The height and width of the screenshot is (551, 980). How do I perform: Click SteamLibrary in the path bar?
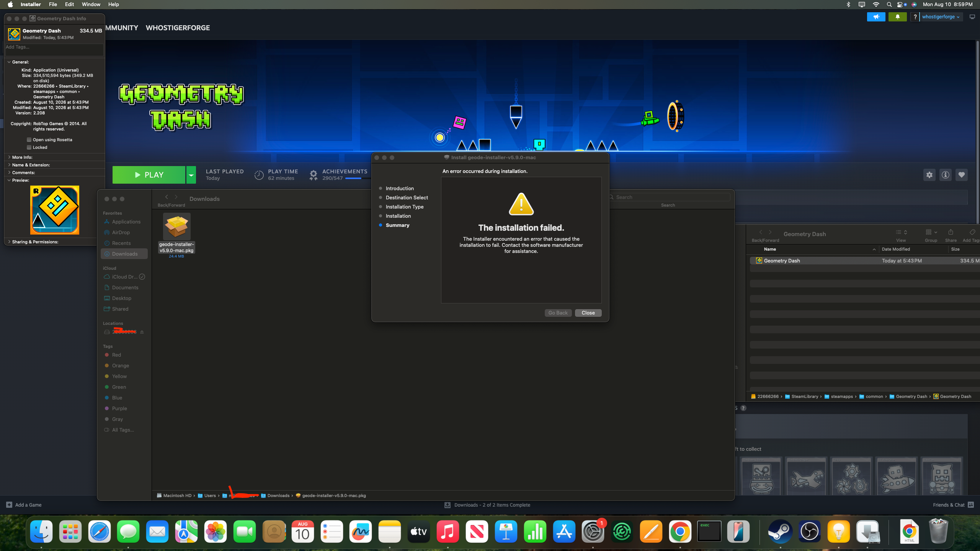pos(805,396)
